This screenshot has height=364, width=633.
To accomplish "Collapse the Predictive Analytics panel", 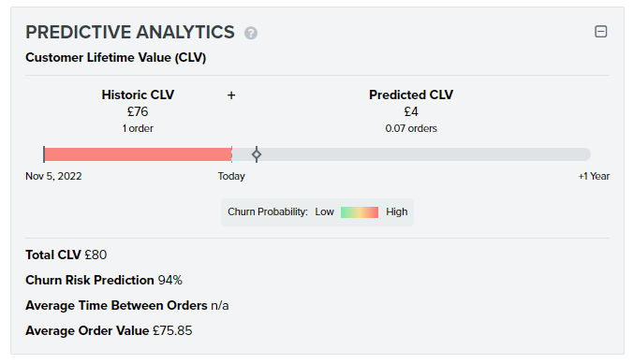I will [x=601, y=32].
